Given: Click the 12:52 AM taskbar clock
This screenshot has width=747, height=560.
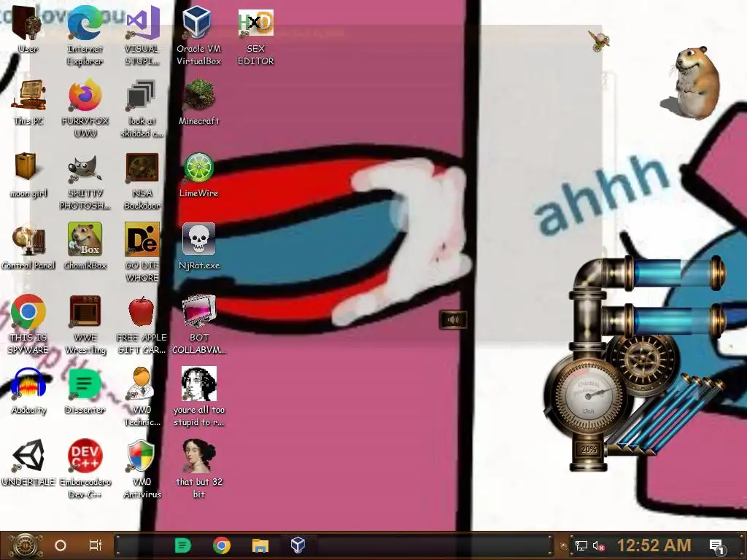Looking at the screenshot, I should coord(654,545).
